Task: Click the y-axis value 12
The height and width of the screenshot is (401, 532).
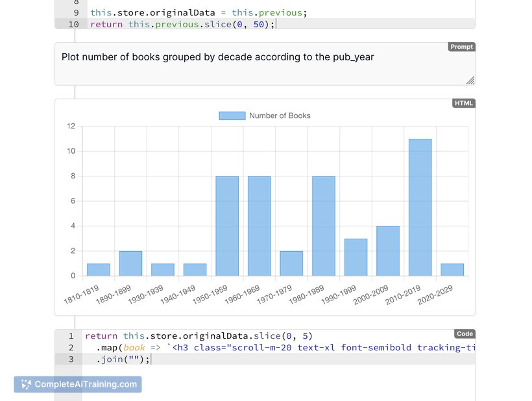Action: (71, 126)
